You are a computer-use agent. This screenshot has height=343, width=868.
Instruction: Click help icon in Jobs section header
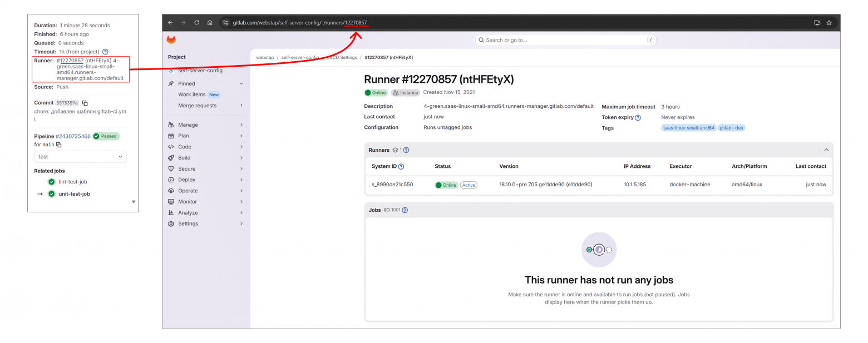(x=405, y=210)
